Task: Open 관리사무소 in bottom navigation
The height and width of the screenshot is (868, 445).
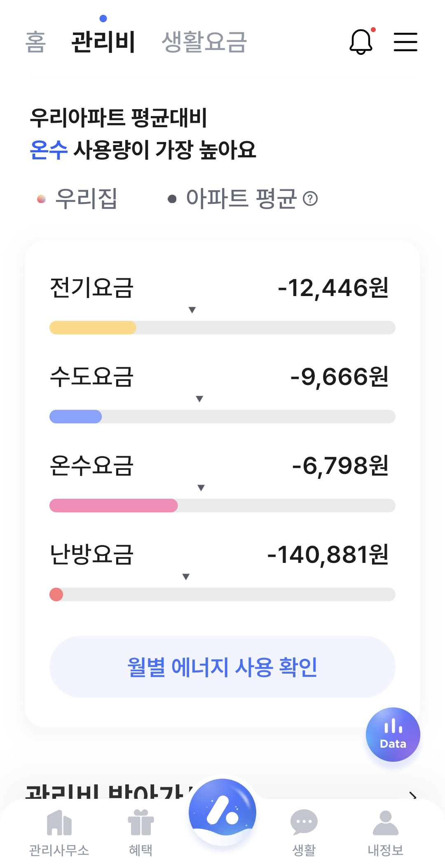Action: coord(59,833)
